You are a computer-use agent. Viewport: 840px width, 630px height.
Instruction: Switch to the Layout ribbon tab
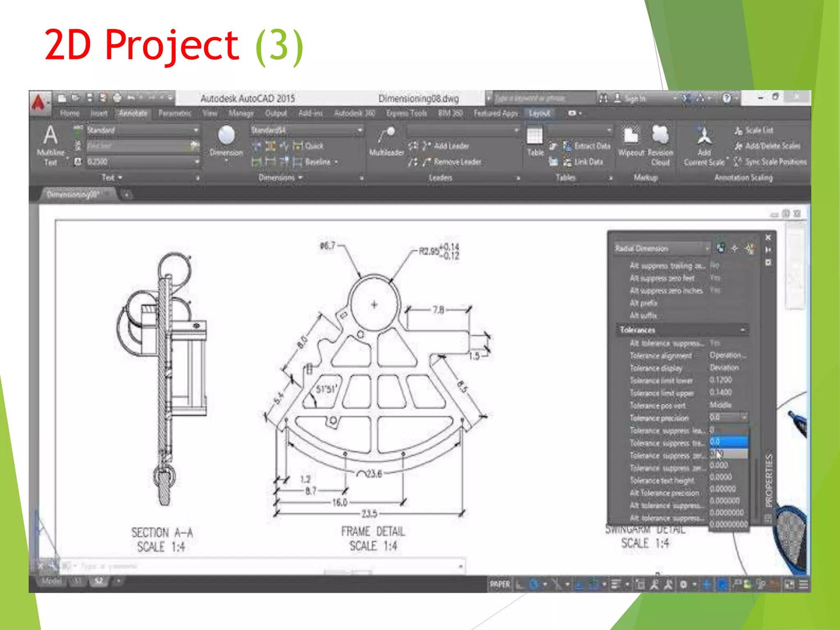[539, 113]
